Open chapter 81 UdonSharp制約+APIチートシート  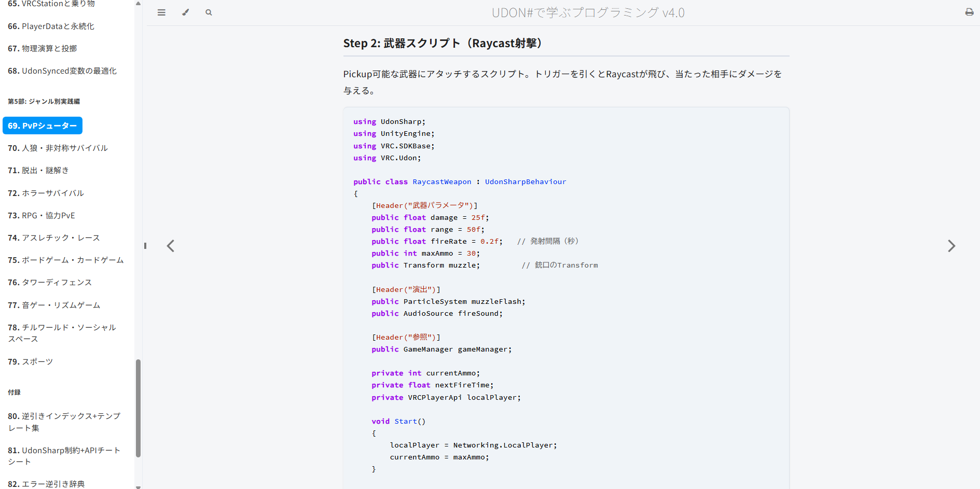point(64,456)
